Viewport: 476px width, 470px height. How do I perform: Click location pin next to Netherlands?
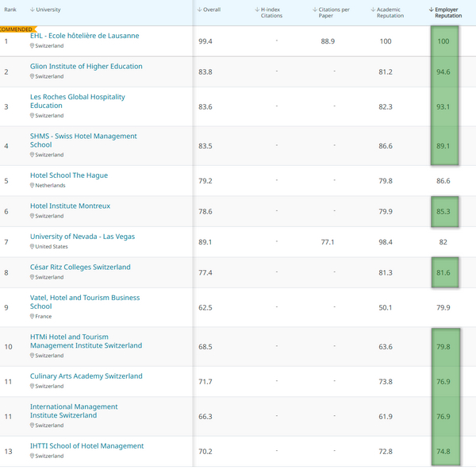(32, 185)
